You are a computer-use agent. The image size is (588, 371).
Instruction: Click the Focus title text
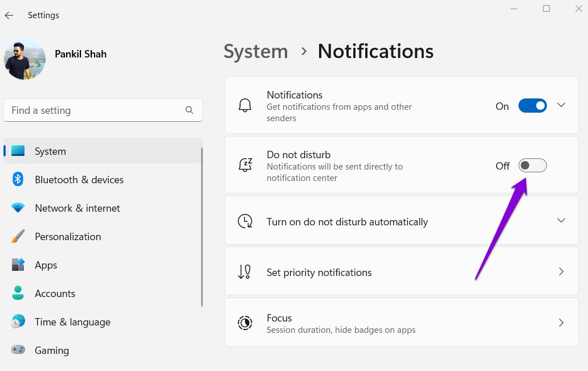click(x=279, y=318)
